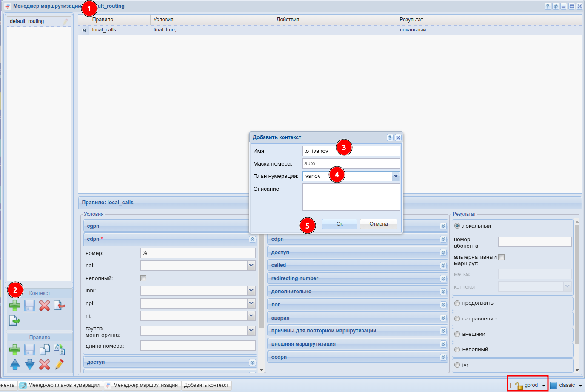
Task: Save the rule with the floppy disk icon
Action: [29, 350]
